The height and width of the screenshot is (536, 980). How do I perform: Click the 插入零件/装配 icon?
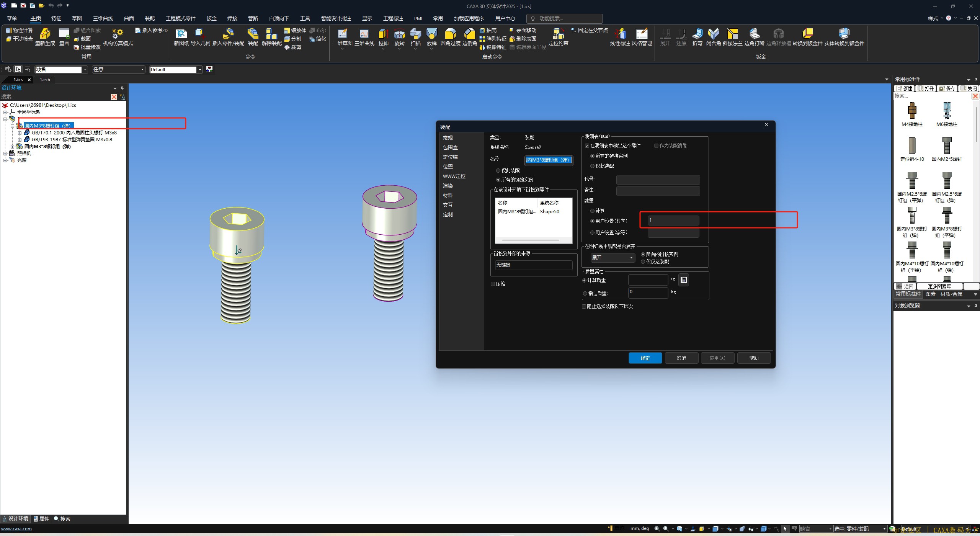[x=228, y=34]
